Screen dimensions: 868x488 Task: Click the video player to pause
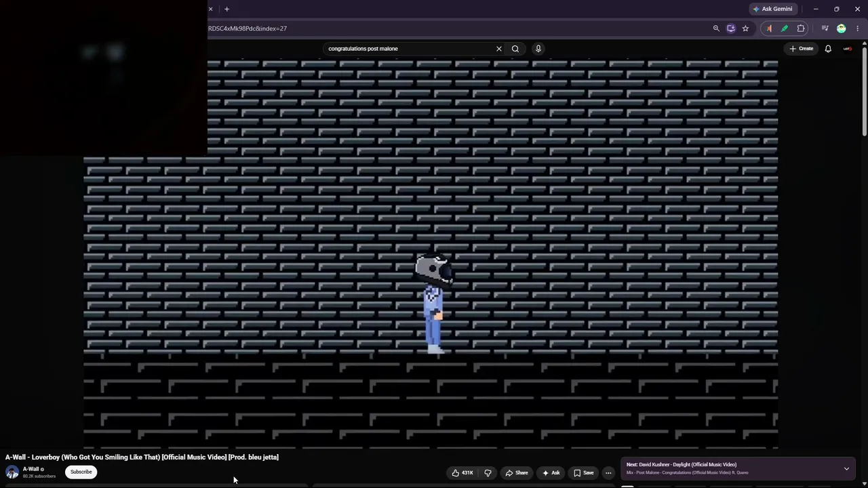click(x=431, y=254)
